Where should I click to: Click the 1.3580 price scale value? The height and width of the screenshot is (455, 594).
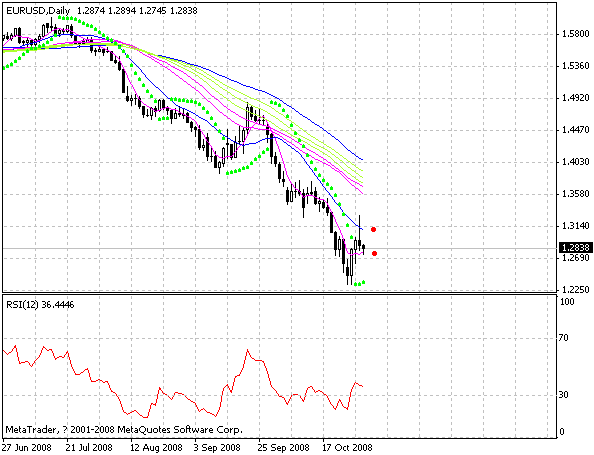[x=576, y=194]
